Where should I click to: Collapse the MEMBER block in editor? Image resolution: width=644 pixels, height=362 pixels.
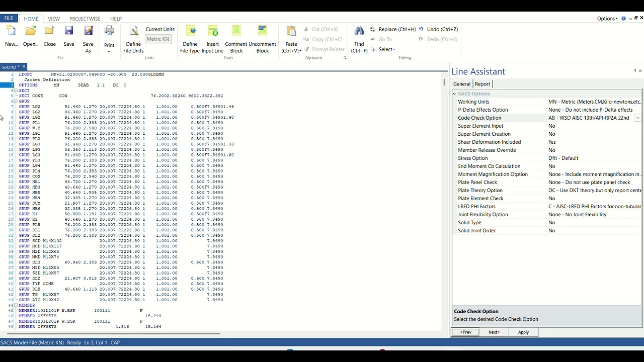click(16, 305)
